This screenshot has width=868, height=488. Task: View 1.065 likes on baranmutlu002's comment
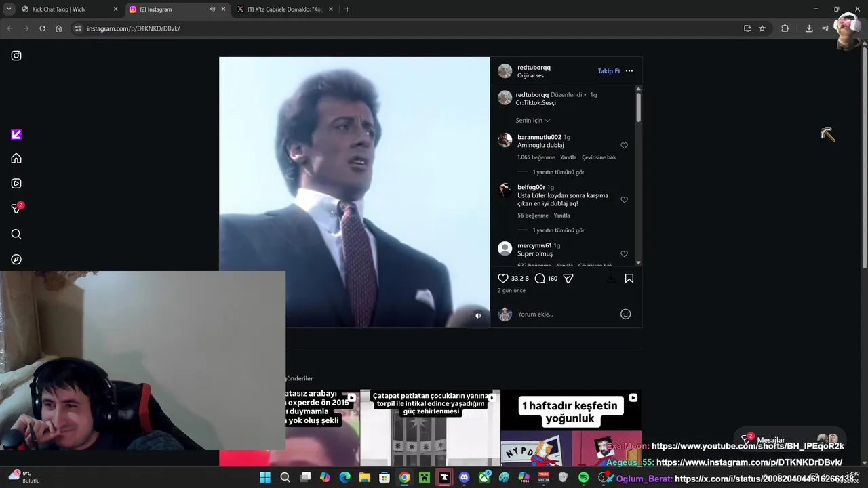536,157
